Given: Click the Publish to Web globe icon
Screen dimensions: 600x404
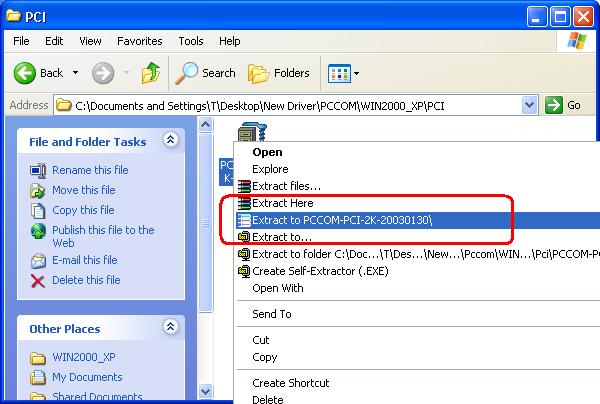Looking at the screenshot, I should click(x=38, y=231).
